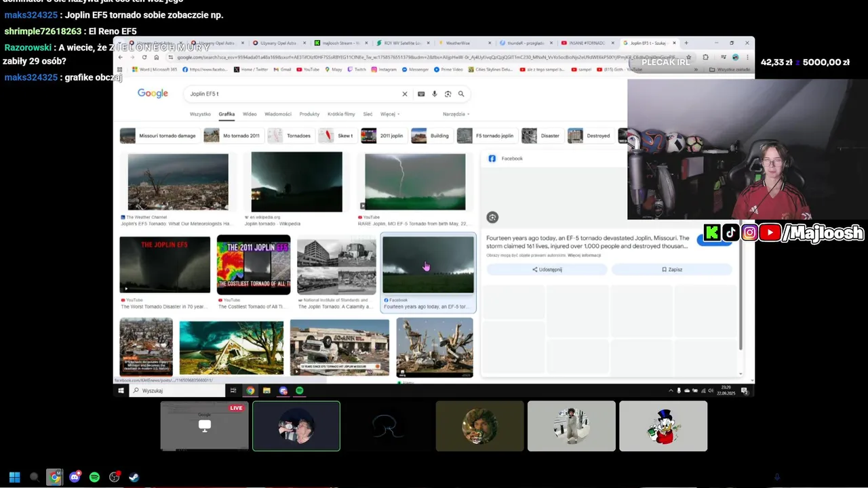This screenshot has height=488, width=868.
Task: Open Spotify on the bottom Windows 11 taskbar
Action: (x=94, y=477)
